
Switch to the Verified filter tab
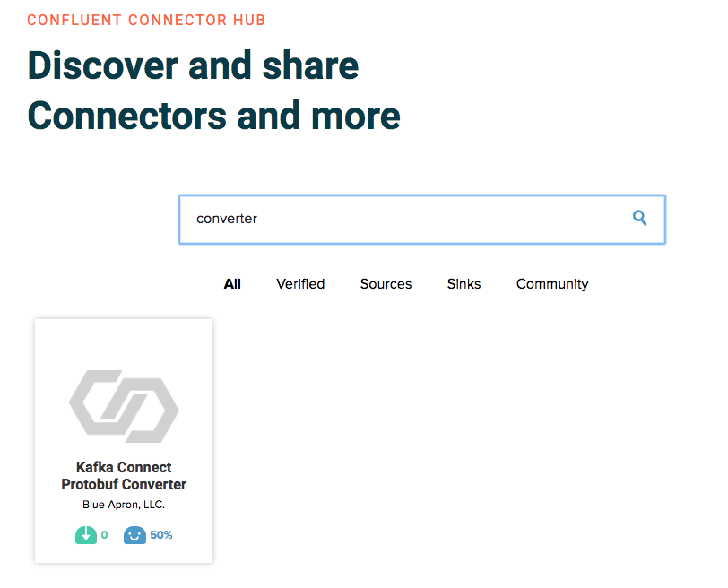[x=300, y=283]
